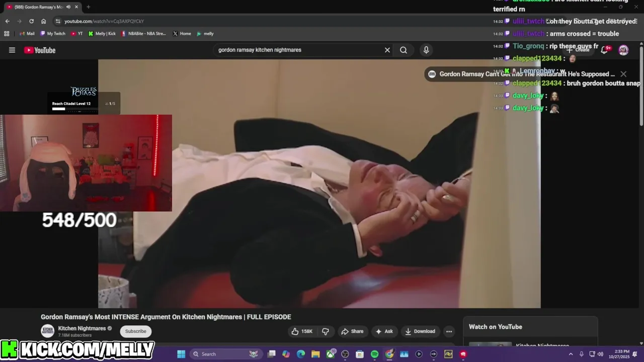Screen dimensions: 644x362
Task: Open the Melly | Kick bookmark
Action: (102, 34)
